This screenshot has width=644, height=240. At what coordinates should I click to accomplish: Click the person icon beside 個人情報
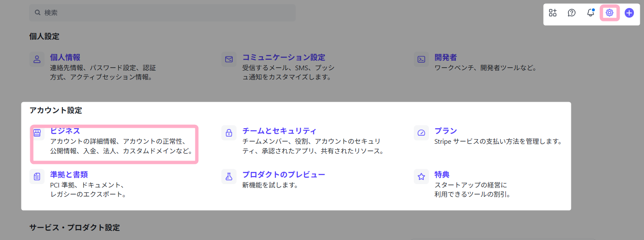click(x=37, y=59)
